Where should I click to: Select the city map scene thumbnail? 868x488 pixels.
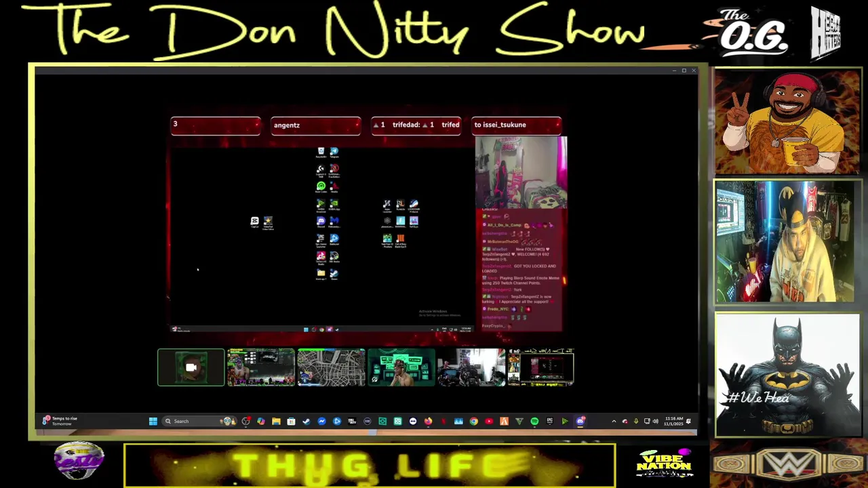[x=331, y=367]
